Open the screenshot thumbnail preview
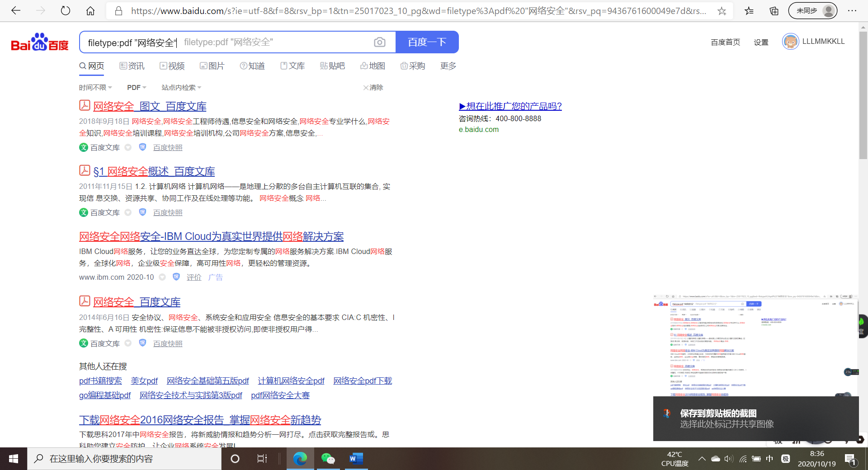The height and width of the screenshot is (470, 868). (x=755, y=345)
